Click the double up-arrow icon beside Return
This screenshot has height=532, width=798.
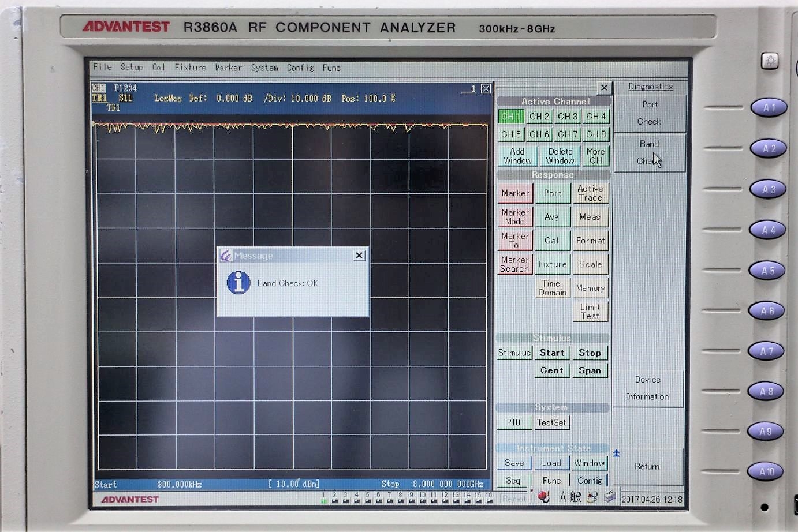617,454
